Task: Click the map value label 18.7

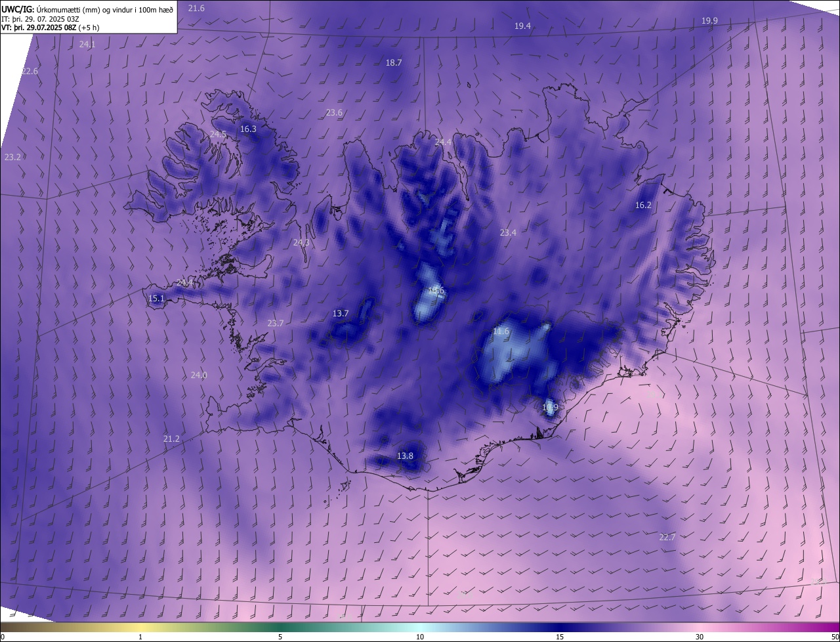Action: [x=394, y=62]
